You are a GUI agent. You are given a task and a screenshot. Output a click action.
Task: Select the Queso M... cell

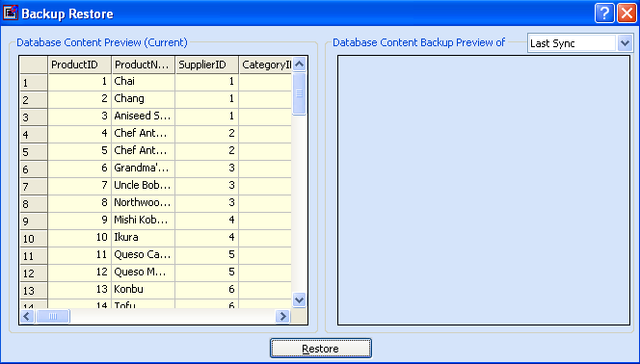(144, 273)
